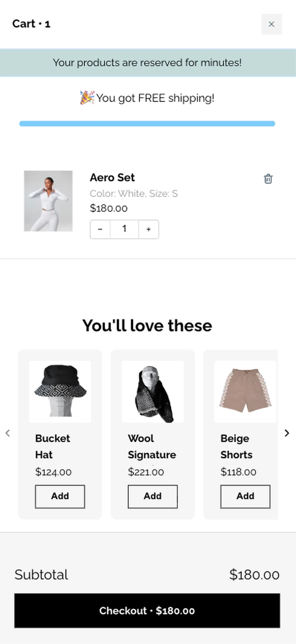Decrease Aero Set quantity
The width and height of the screenshot is (296, 644).
[100, 229]
